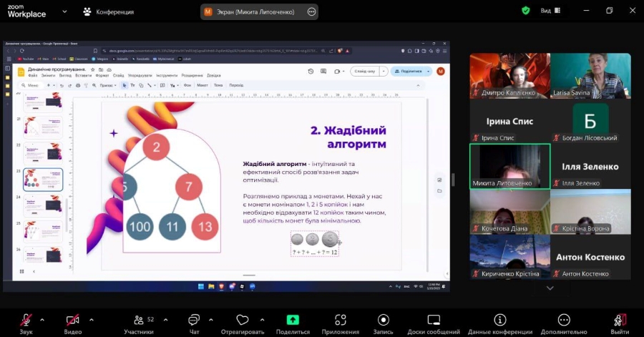Image resolution: width=644 pixels, height=337 pixels.
Task: Click the Выйти leave meeting button
Action: point(620,321)
